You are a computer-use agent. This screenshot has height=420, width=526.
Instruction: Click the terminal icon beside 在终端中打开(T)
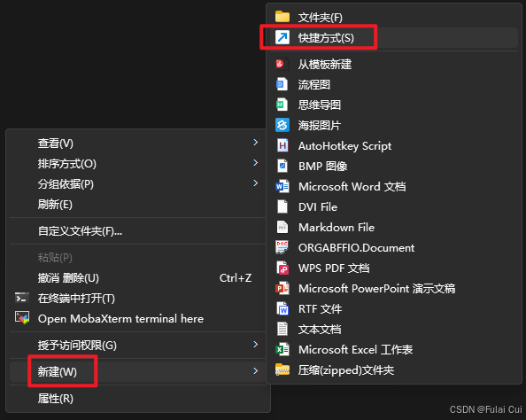(22, 298)
